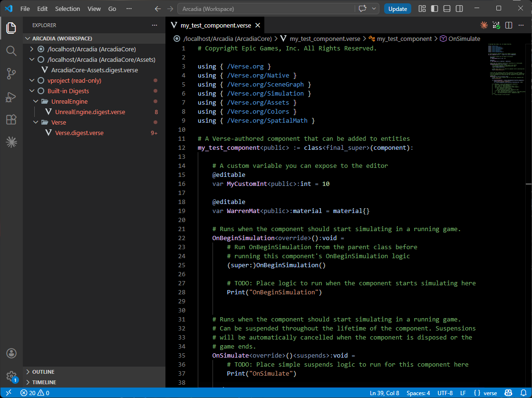
Task: Open Verse.digest.verse file
Action: pos(79,133)
